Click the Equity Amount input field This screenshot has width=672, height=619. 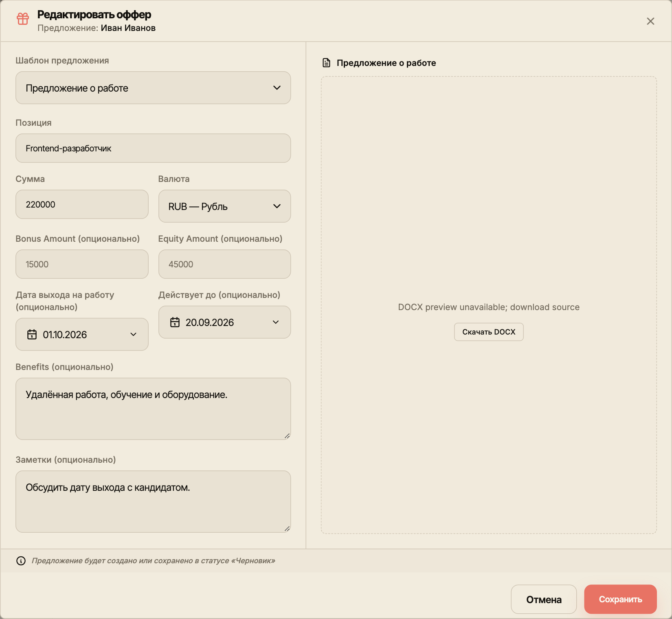pyautogui.click(x=224, y=264)
